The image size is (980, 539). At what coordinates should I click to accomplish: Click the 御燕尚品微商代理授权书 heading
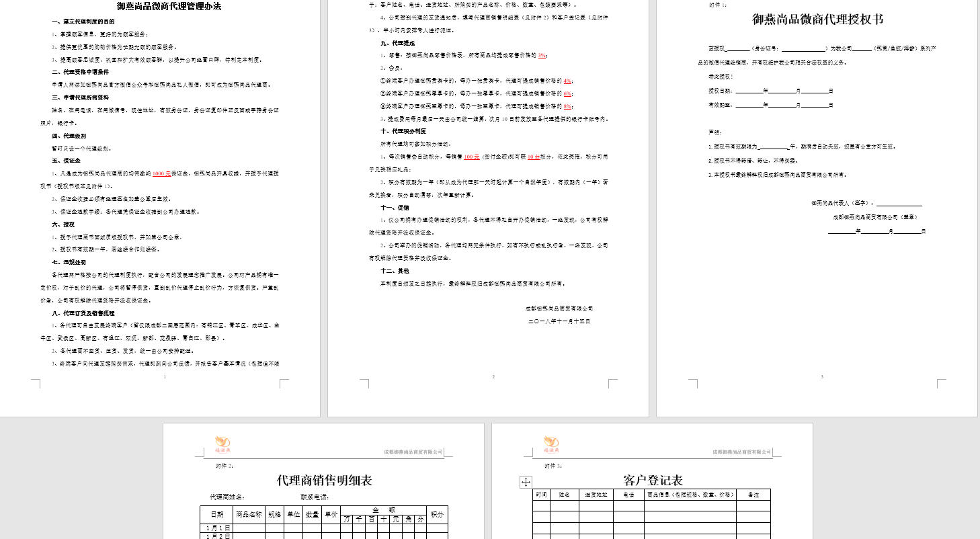[817, 19]
